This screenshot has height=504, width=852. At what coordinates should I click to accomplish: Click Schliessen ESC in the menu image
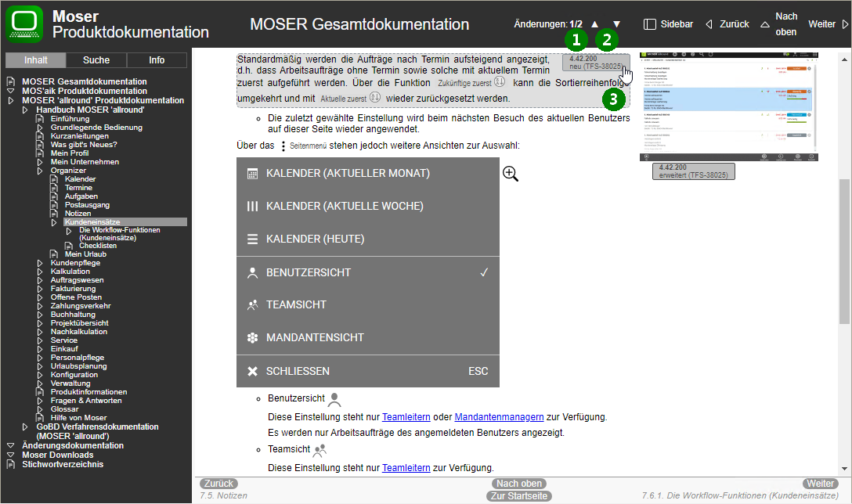click(368, 372)
